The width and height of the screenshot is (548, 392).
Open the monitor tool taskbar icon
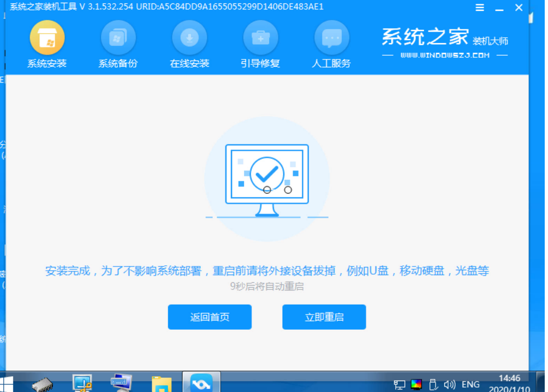point(82,383)
